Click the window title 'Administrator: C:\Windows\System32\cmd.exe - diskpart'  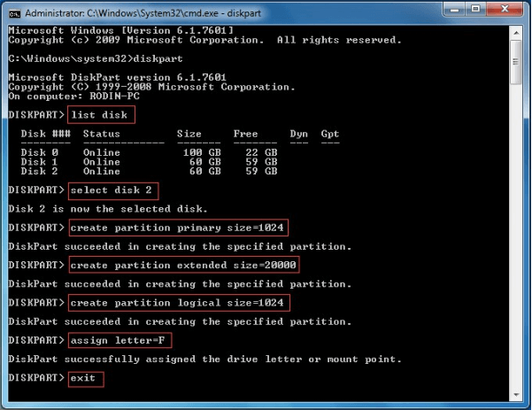pos(143,13)
